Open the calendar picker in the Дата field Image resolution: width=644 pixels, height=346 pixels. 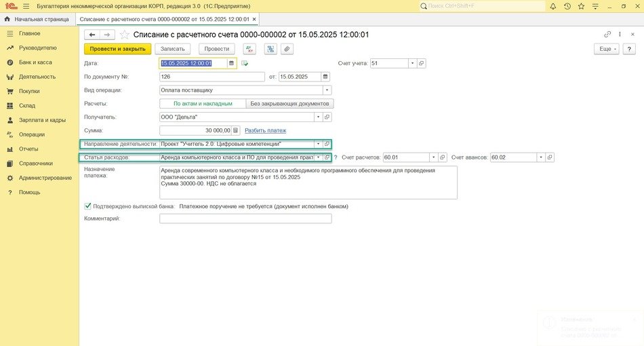[x=232, y=63]
